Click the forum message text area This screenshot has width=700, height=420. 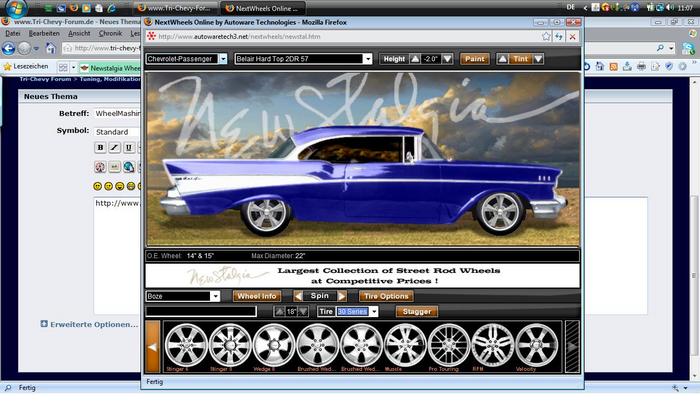[117, 256]
